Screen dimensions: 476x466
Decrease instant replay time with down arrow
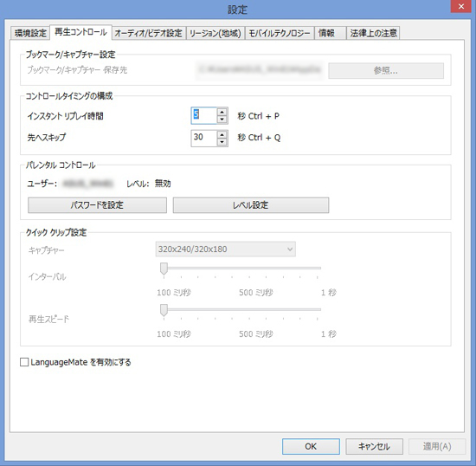(x=222, y=120)
